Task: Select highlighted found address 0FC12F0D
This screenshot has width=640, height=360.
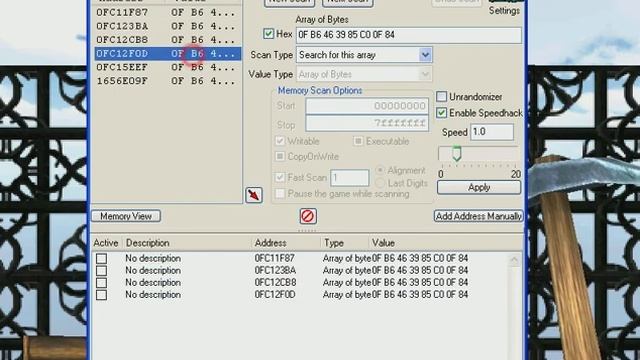Action: (x=167, y=53)
